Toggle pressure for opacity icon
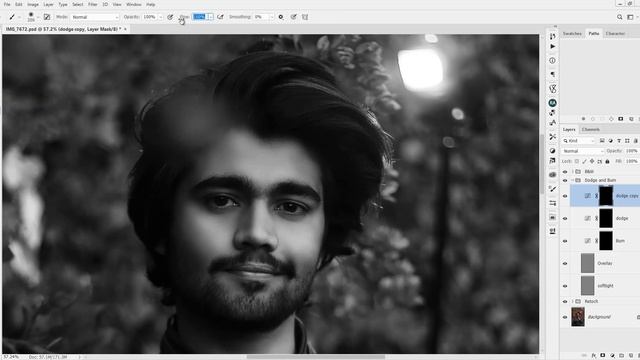The image size is (640, 360). [170, 17]
